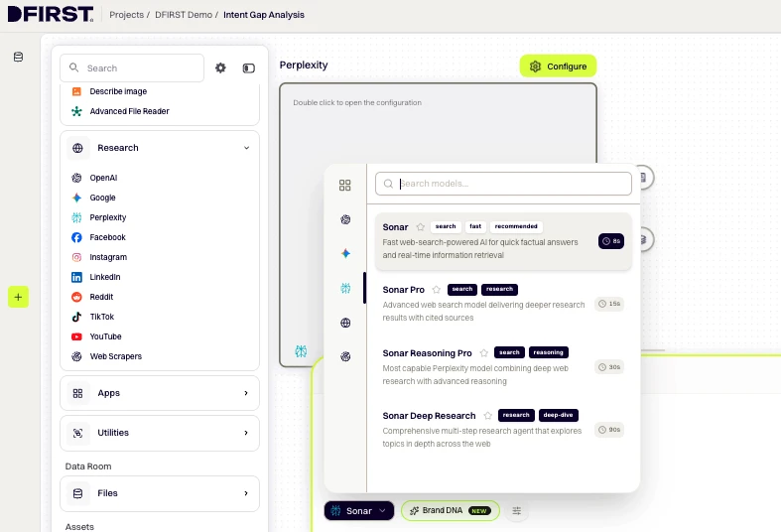Select the Sonar Deep Research model

pos(503,430)
